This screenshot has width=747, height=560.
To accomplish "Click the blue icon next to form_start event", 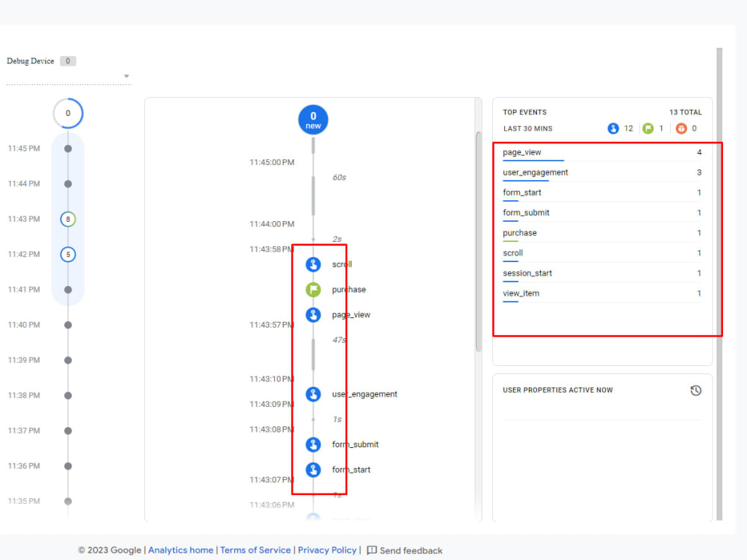I will pos(312,470).
